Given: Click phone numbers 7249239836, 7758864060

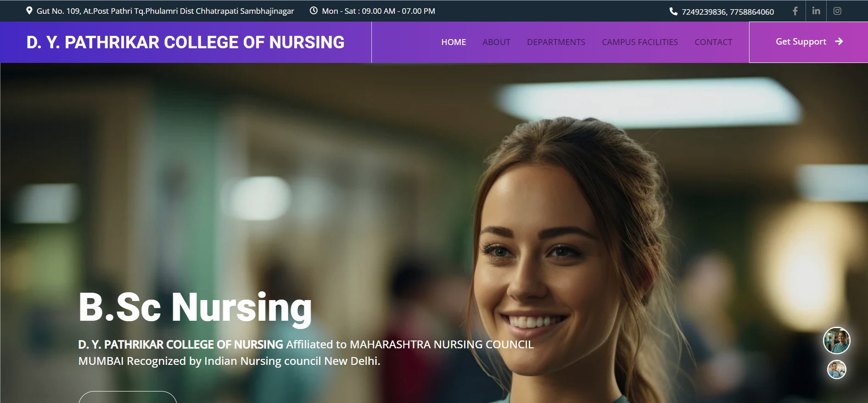Looking at the screenshot, I should 728,11.
